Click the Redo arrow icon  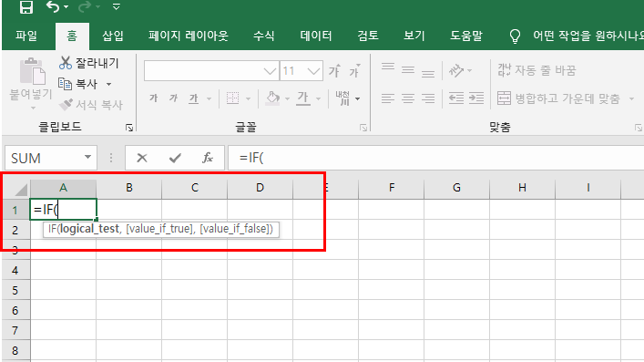85,6
